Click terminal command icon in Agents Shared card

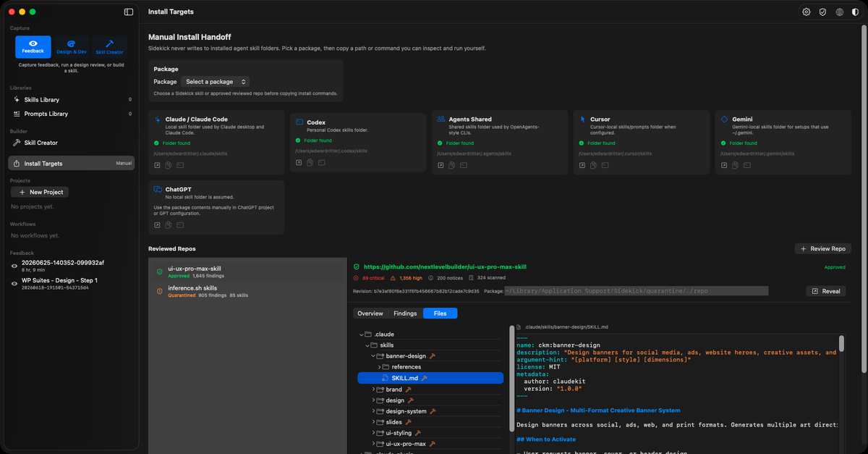tap(464, 165)
